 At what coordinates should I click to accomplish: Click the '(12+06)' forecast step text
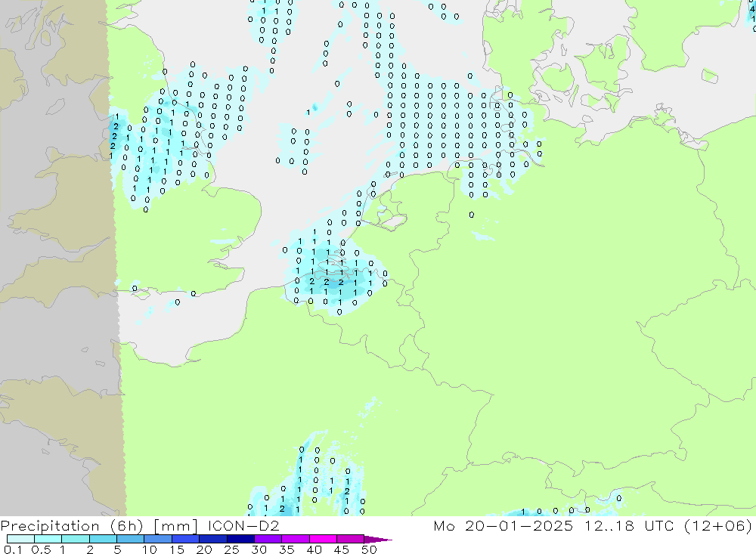tap(718, 526)
